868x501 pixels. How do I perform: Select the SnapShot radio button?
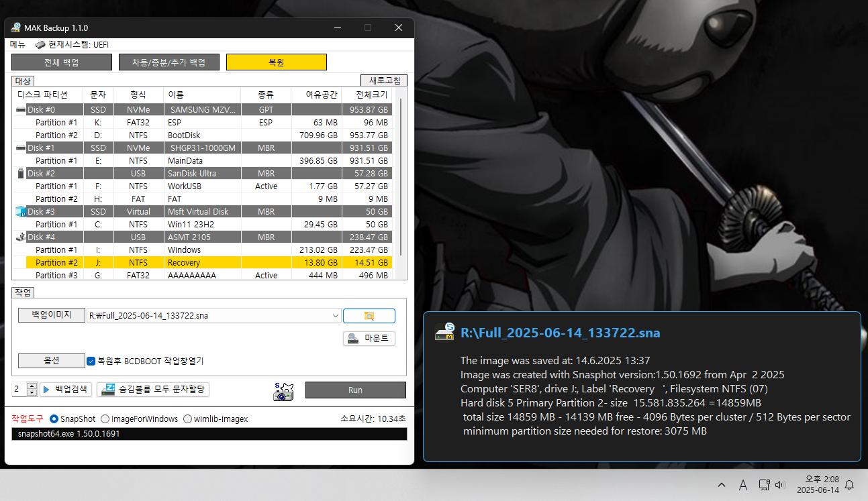coord(54,419)
